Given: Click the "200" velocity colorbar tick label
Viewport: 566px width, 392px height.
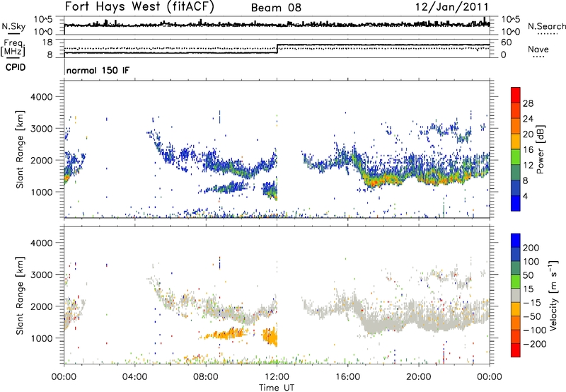Looking at the screenshot, I should point(531,248).
